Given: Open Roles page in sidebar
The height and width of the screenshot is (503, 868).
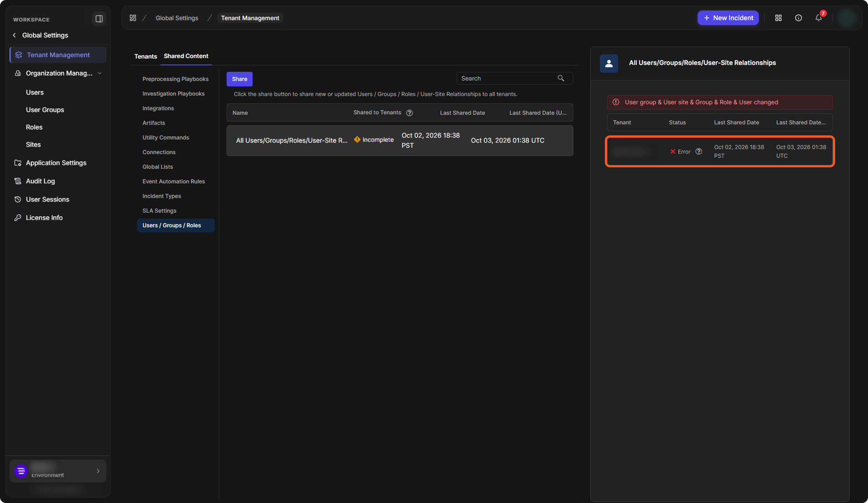Looking at the screenshot, I should [34, 127].
